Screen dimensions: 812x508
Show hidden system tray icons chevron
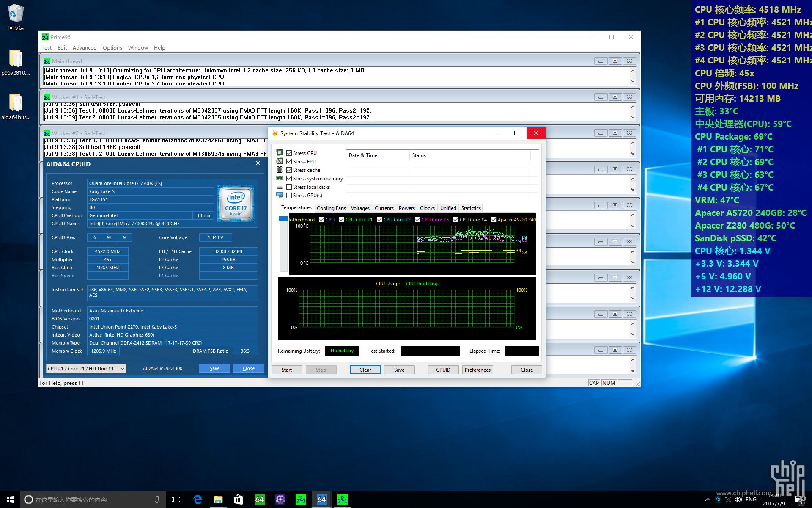(708, 500)
